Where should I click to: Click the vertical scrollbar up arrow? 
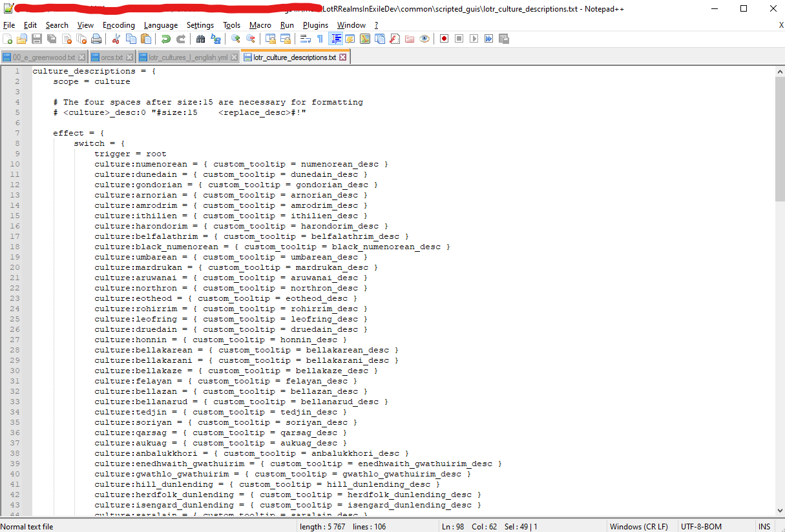click(780, 71)
